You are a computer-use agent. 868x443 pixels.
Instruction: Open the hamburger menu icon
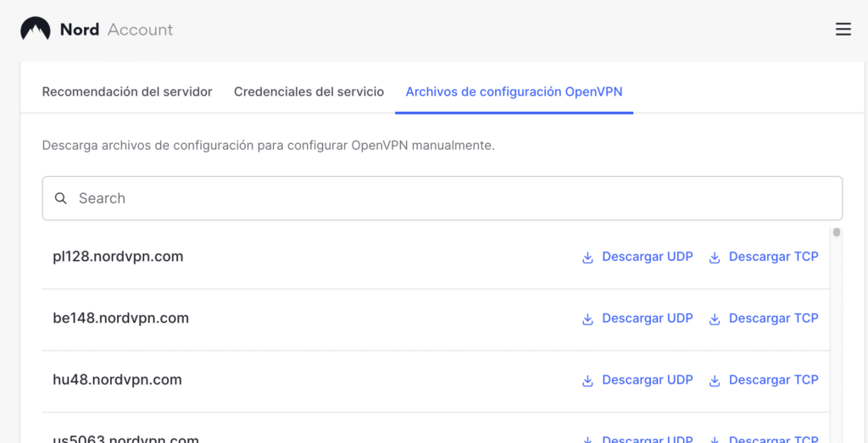pyautogui.click(x=843, y=30)
